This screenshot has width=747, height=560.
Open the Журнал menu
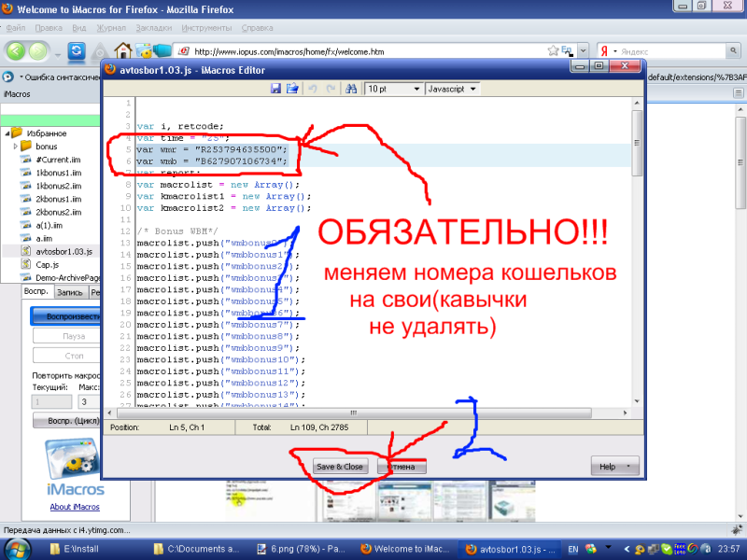[111, 28]
